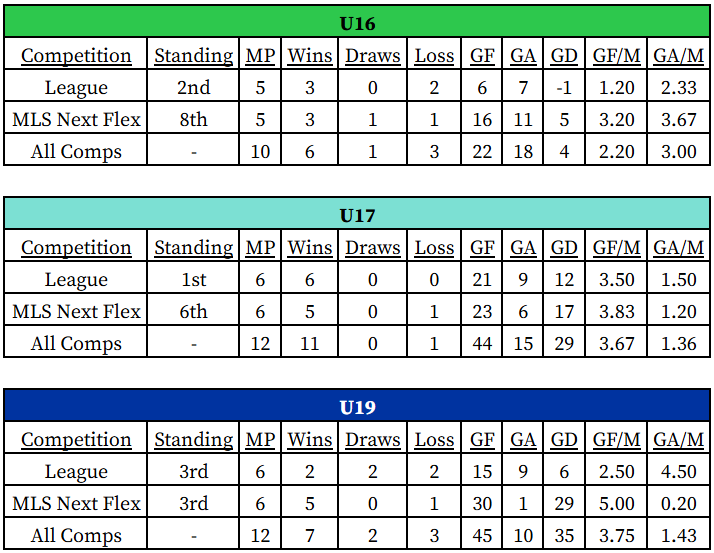Select the 5.00 GF/M value in U19
Viewport: 714px width, 553px height.
617,503
